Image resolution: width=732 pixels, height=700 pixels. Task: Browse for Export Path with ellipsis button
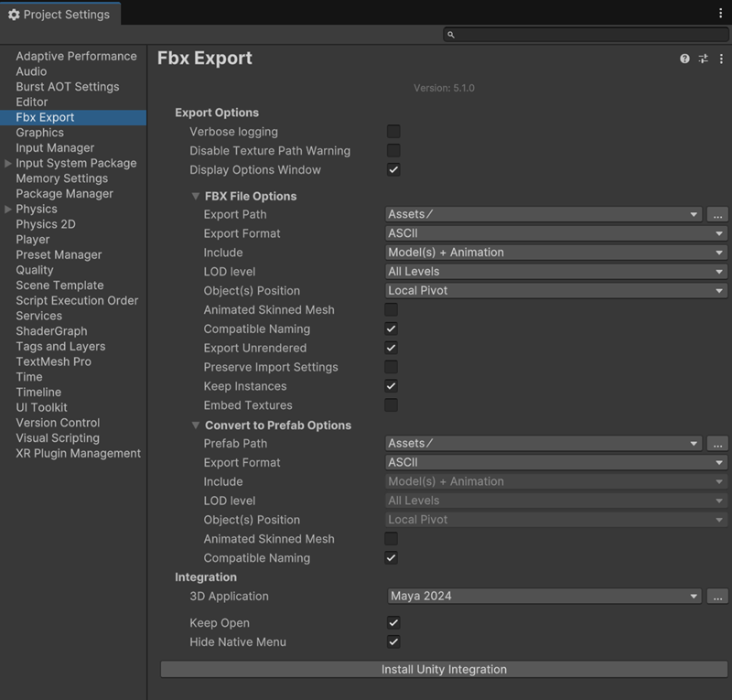click(x=717, y=214)
